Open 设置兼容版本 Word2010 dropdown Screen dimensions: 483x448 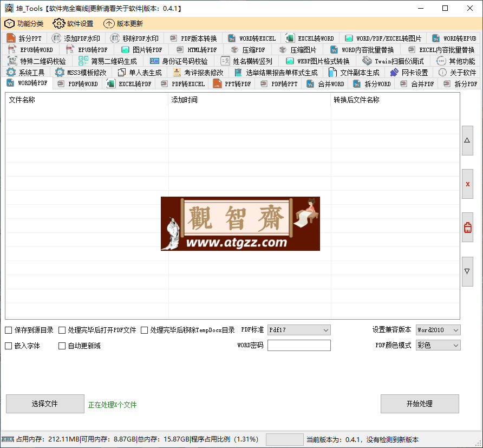pos(438,330)
